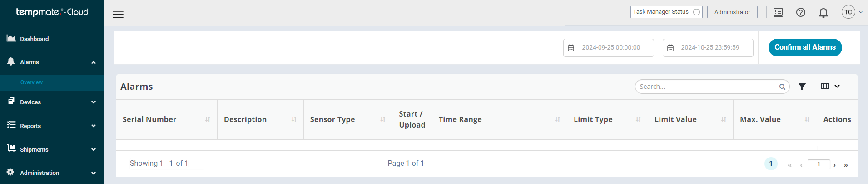This screenshot has height=184, width=868.
Task: Open the notifications bell icon
Action: click(823, 13)
